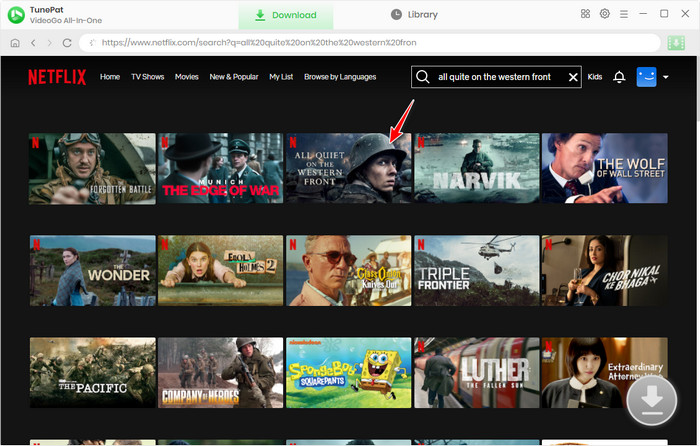
Task: Open Company of Heroes thumbnail
Action: [221, 373]
